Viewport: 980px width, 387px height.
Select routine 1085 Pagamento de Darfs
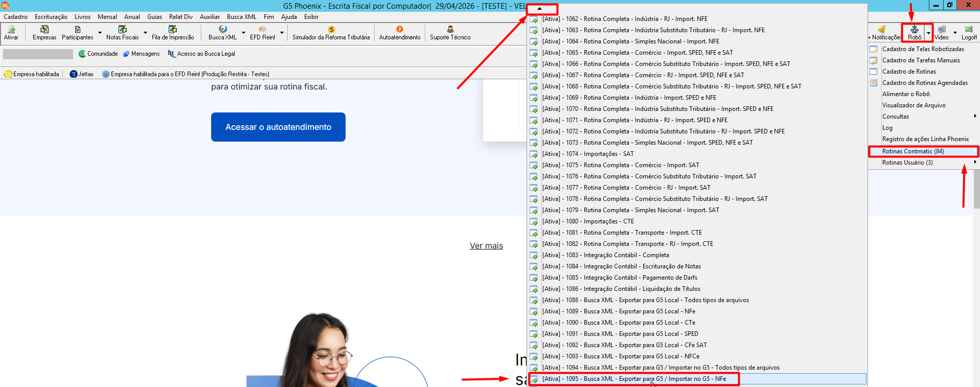698,278
